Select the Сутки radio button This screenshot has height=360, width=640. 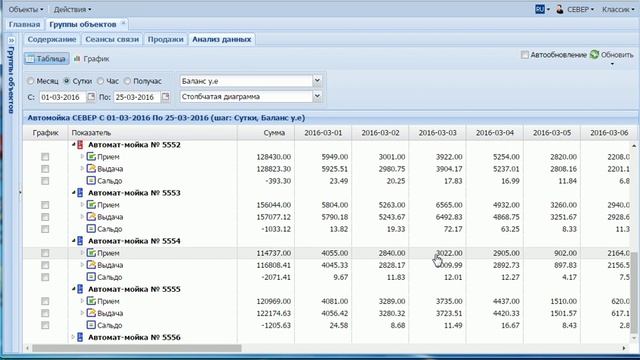(x=67, y=81)
